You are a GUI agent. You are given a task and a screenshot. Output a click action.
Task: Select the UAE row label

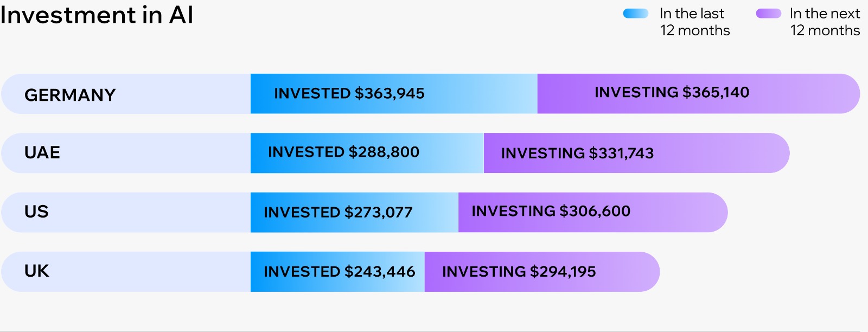[x=42, y=152]
